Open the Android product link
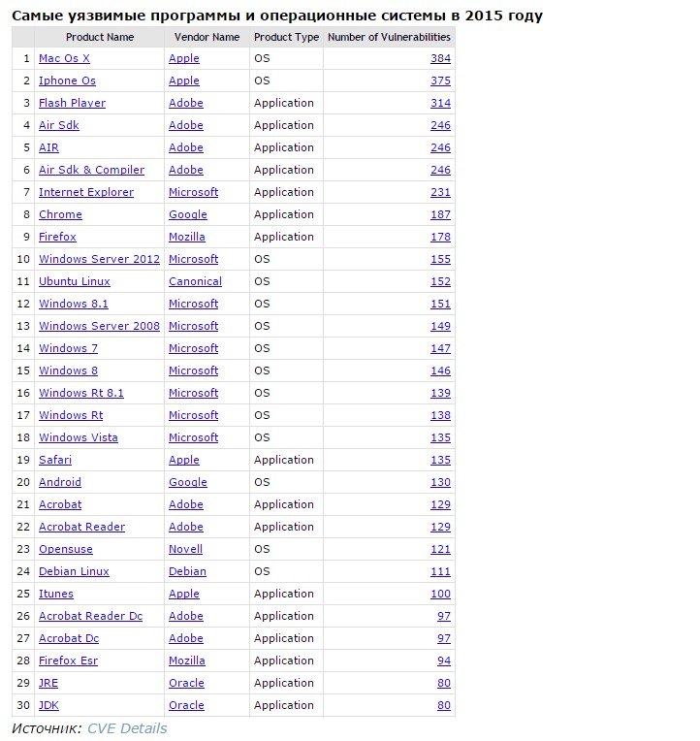 click(60, 482)
